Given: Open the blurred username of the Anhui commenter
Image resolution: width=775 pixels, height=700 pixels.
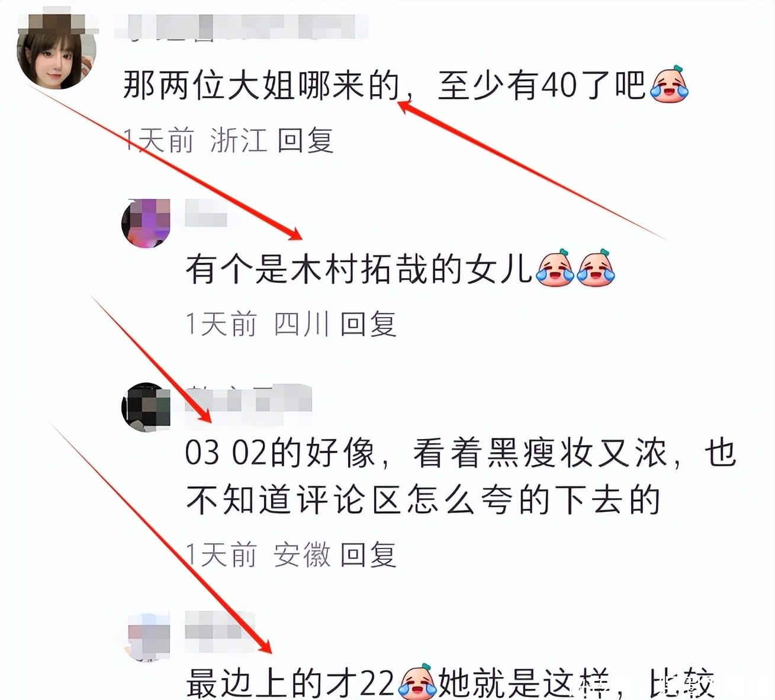Looking at the screenshot, I should 249,398.
